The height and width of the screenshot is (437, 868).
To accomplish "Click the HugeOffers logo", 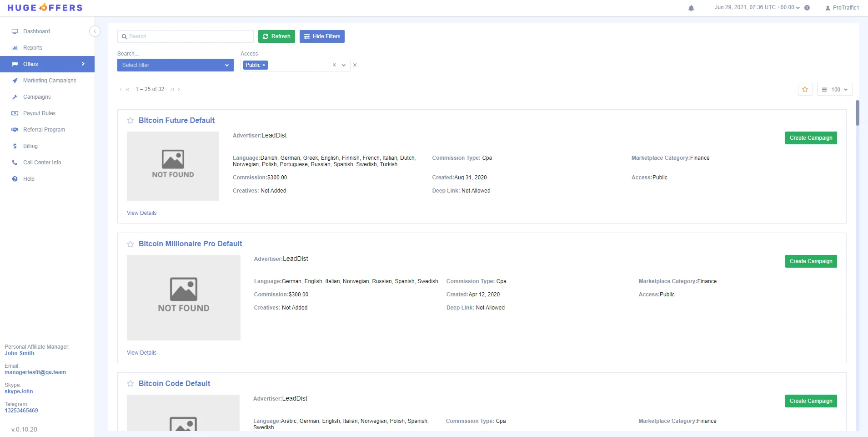I will click(45, 8).
